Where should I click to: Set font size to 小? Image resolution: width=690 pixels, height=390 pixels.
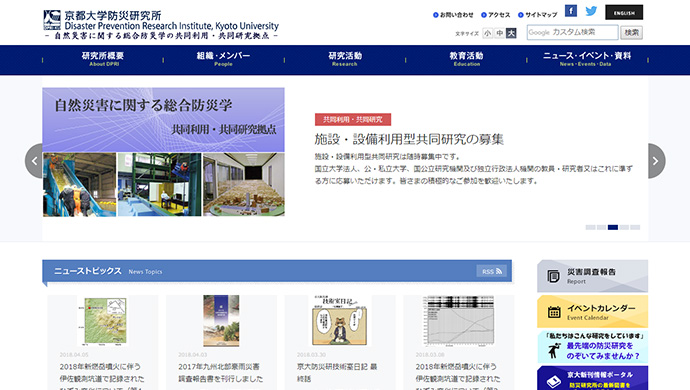pos(487,33)
